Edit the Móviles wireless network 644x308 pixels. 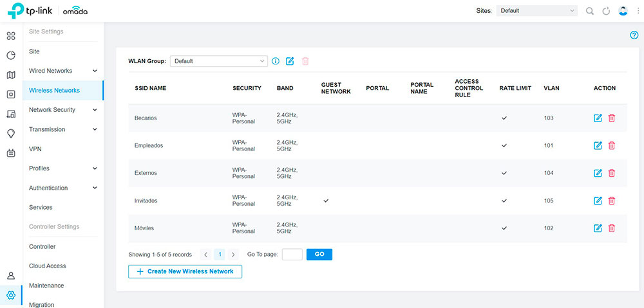598,228
